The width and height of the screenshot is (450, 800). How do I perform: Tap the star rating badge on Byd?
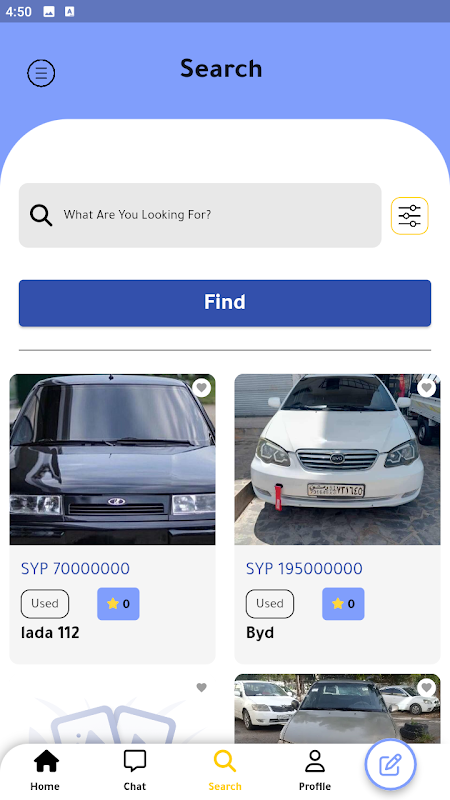coord(343,604)
